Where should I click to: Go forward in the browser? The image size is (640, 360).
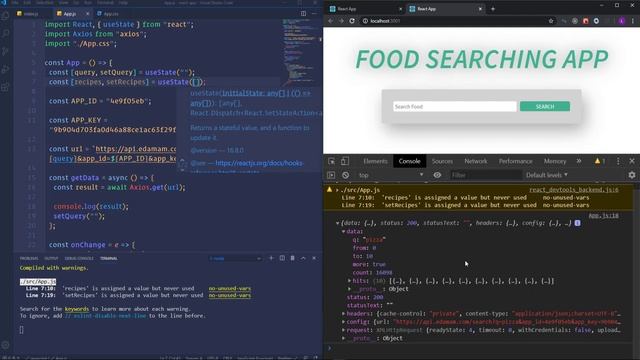[x=341, y=21]
